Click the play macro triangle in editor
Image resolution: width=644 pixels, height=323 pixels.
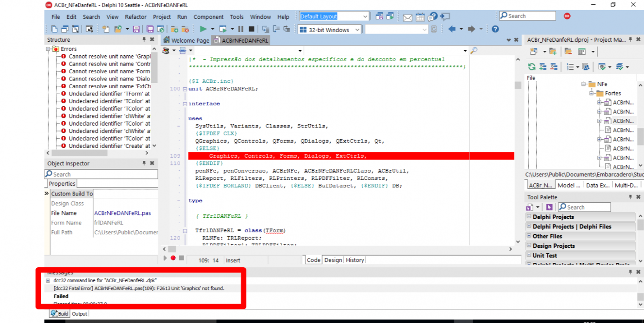pos(166,258)
